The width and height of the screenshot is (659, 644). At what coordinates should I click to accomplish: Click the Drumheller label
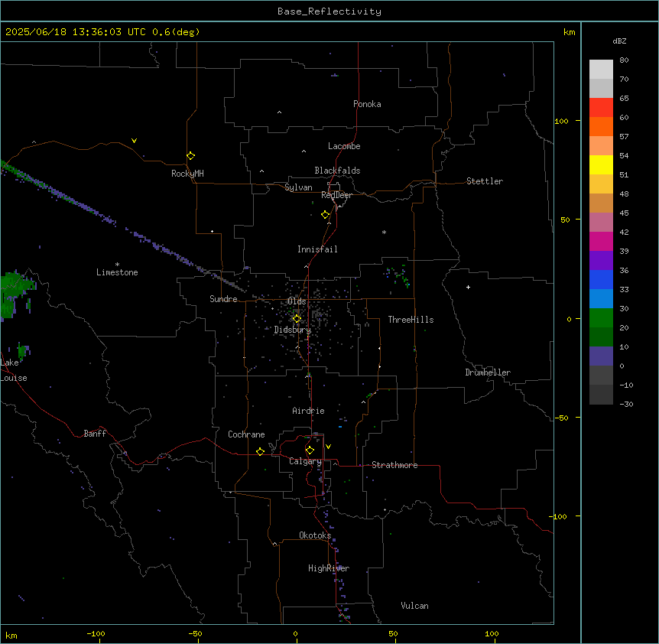[488, 372]
